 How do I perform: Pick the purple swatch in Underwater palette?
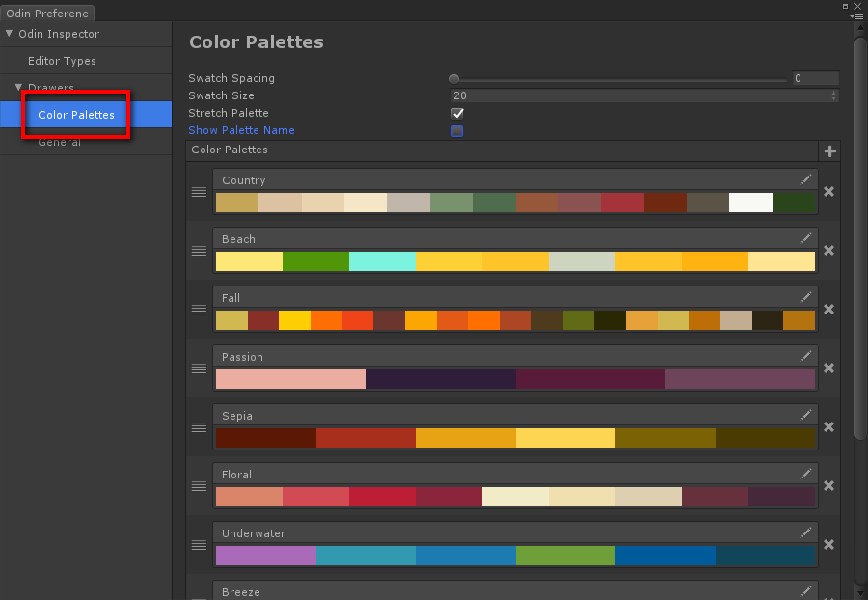[266, 556]
